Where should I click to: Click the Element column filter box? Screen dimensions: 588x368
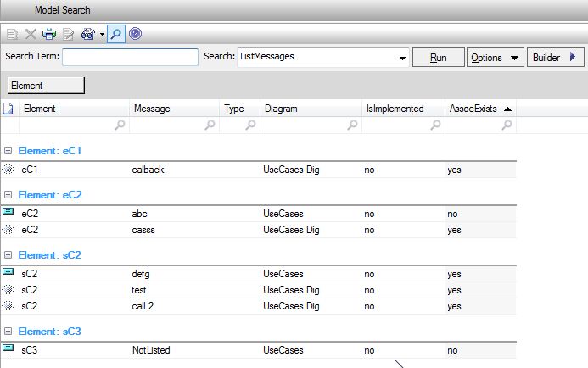tap(74, 125)
